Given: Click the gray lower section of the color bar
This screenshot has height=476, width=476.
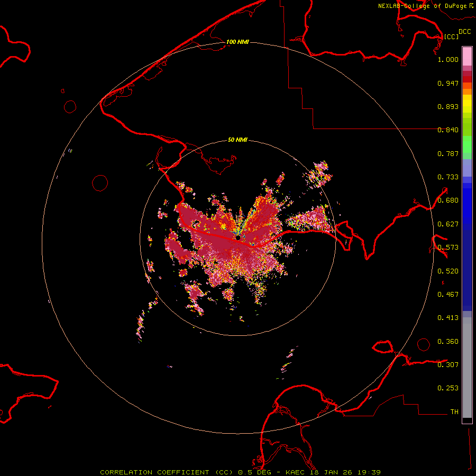Looking at the screenshot, I should click(x=467, y=368).
